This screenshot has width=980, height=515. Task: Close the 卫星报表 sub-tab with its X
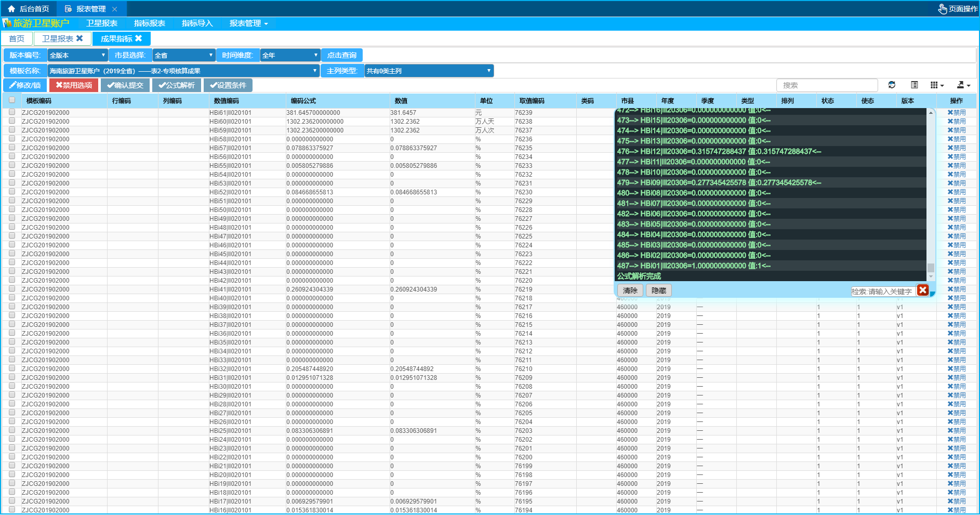80,38
